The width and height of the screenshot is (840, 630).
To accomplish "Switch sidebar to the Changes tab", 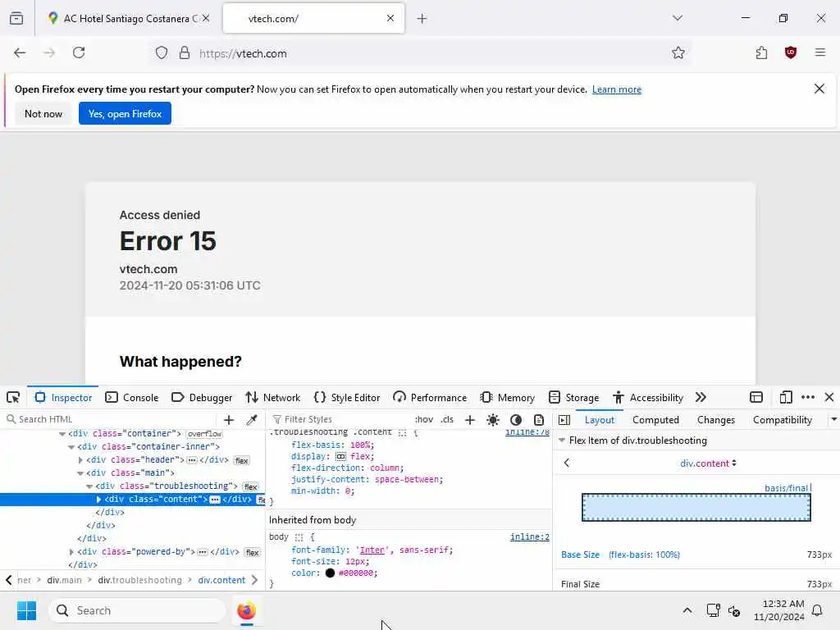I will click(715, 420).
